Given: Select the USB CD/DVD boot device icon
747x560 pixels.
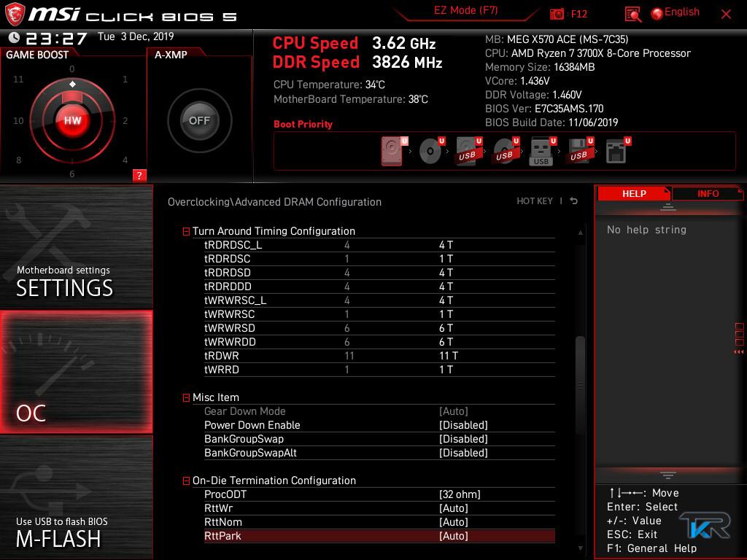Looking at the screenshot, I should [x=506, y=151].
